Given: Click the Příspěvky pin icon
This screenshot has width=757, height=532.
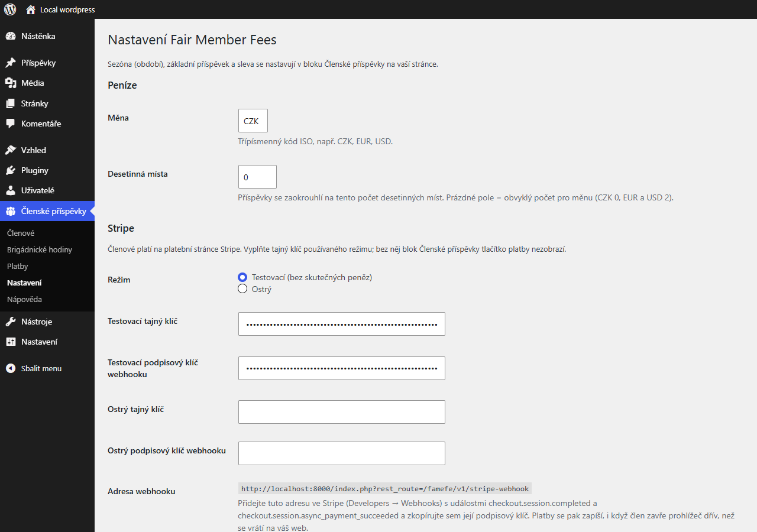Looking at the screenshot, I should (11, 63).
